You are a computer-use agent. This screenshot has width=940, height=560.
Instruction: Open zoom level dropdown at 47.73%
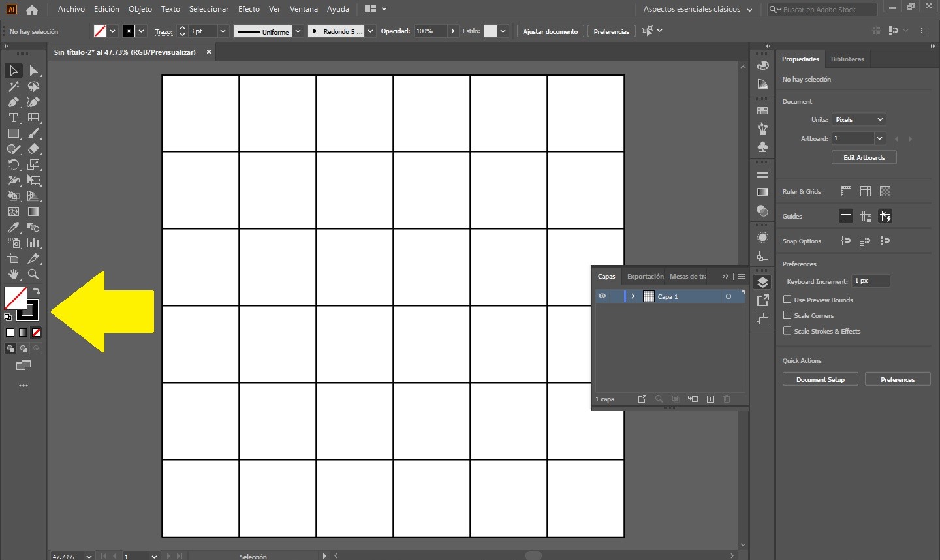pos(89,556)
